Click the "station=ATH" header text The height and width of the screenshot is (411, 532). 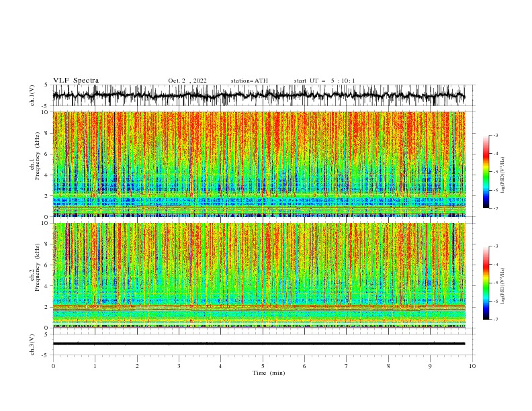[x=249, y=81]
